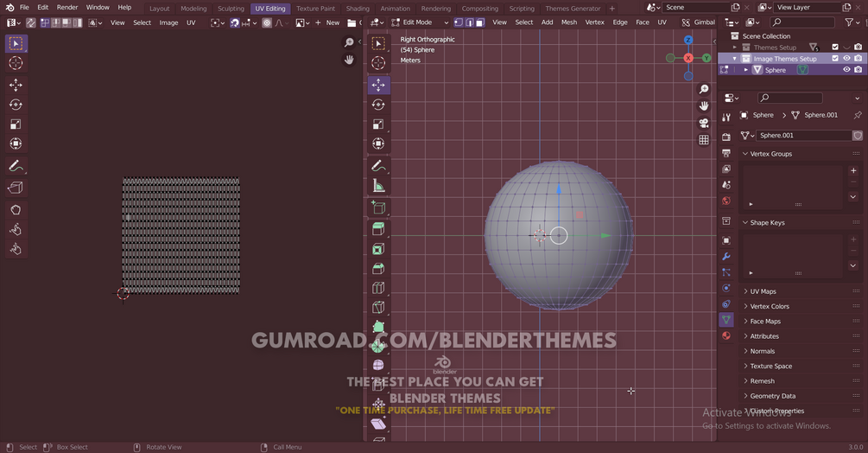Toggle fake user shield for Sphere.001
Viewport: 868px width, 453px height.
click(858, 135)
